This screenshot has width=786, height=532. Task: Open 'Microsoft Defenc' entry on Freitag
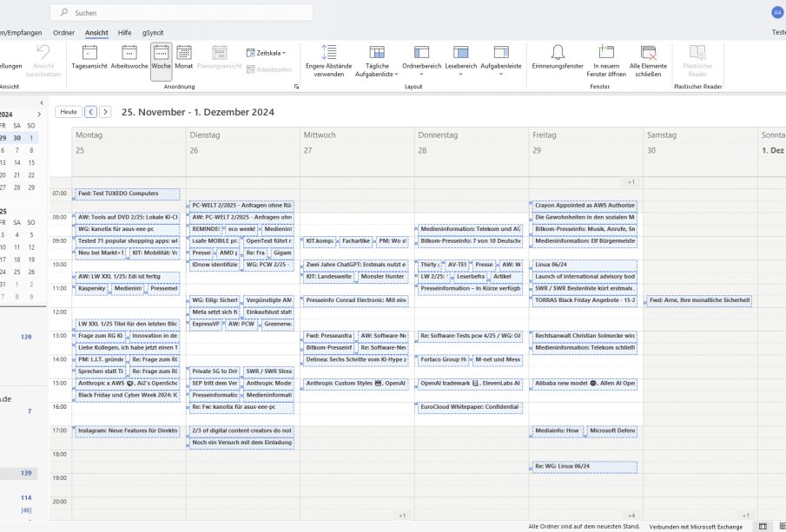(612, 430)
